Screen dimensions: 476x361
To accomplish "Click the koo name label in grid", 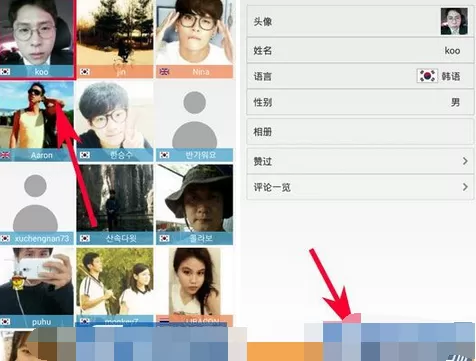I will (41, 72).
